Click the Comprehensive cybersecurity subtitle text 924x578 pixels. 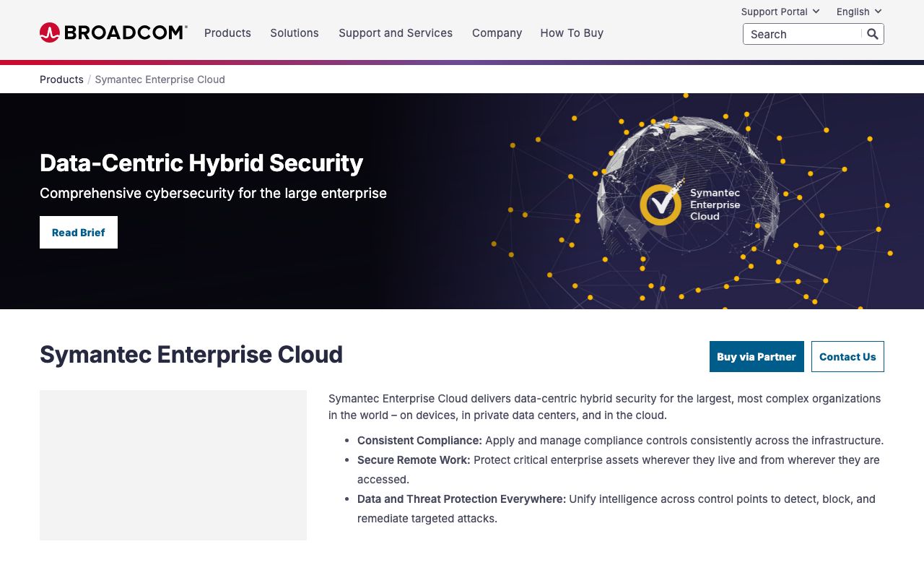click(x=213, y=193)
